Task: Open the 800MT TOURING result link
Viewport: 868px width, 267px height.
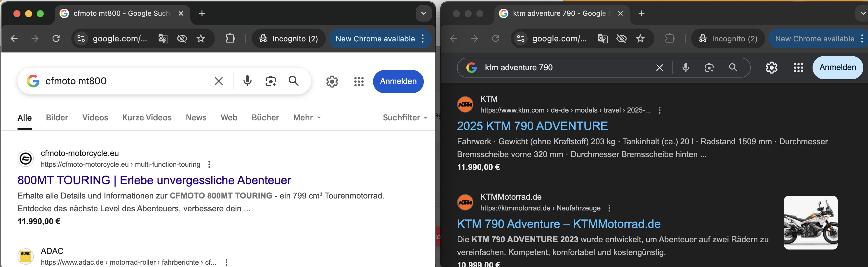Action: click(154, 180)
